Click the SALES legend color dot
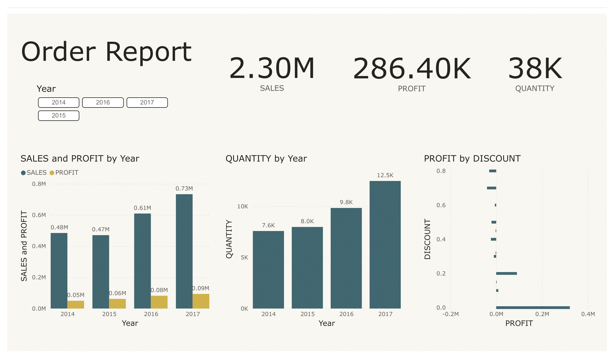 click(x=23, y=173)
